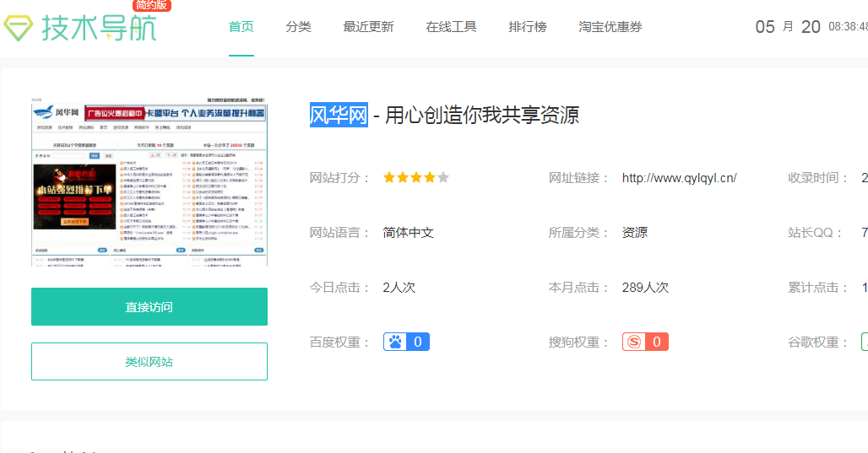Open 在线工具 menu item
Image resolution: width=868 pixels, height=453 pixels.
point(451,26)
